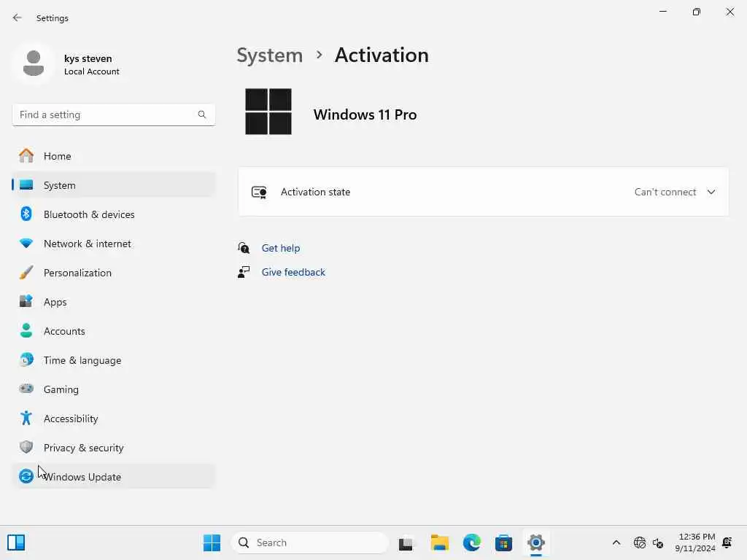This screenshot has height=560, width=747.
Task: Open Privacy & security settings
Action: pos(113,447)
